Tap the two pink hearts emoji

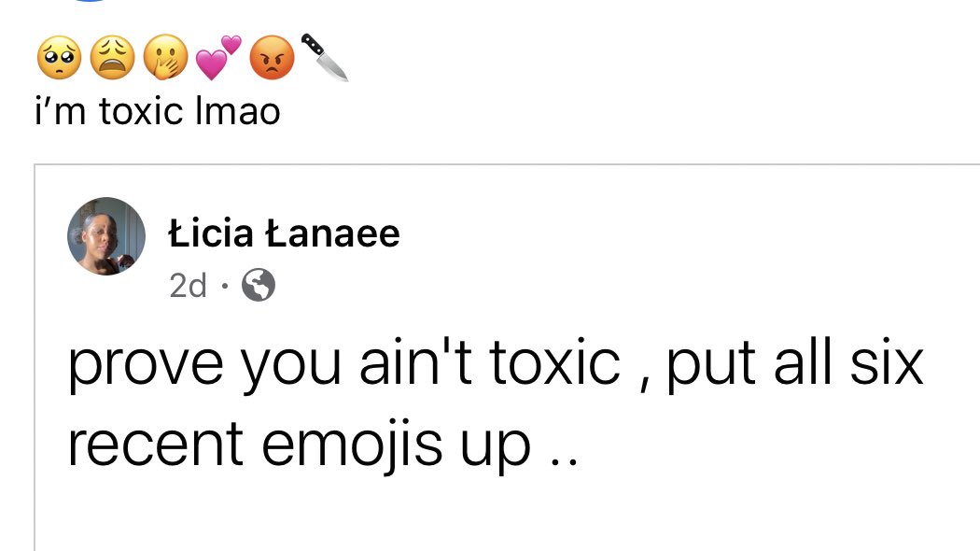[x=217, y=58]
